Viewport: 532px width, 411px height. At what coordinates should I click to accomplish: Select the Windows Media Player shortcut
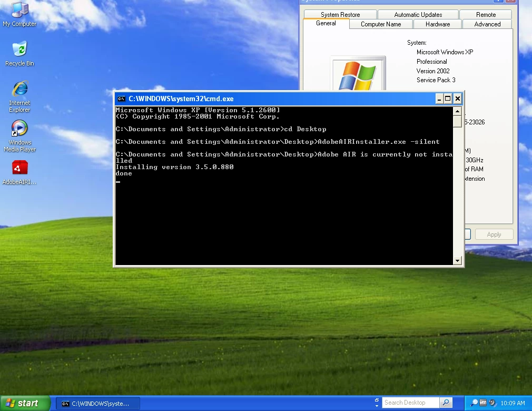click(x=19, y=136)
